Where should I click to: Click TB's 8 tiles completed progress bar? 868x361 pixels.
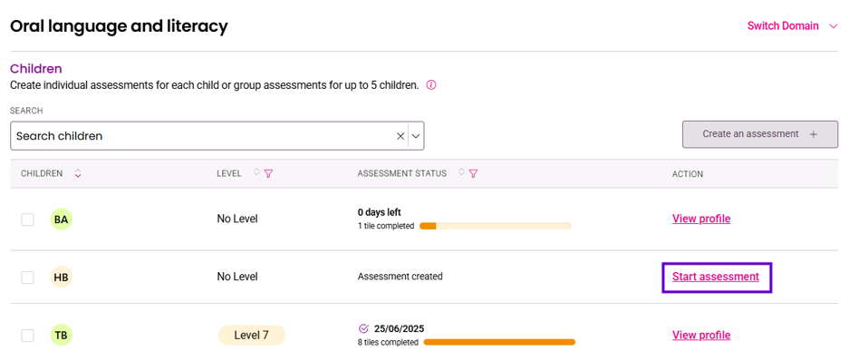(x=499, y=342)
